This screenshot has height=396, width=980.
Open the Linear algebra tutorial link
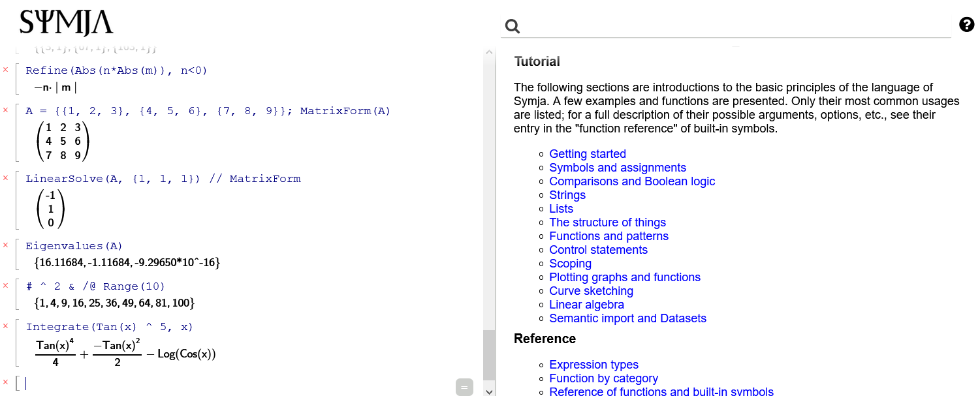point(586,305)
